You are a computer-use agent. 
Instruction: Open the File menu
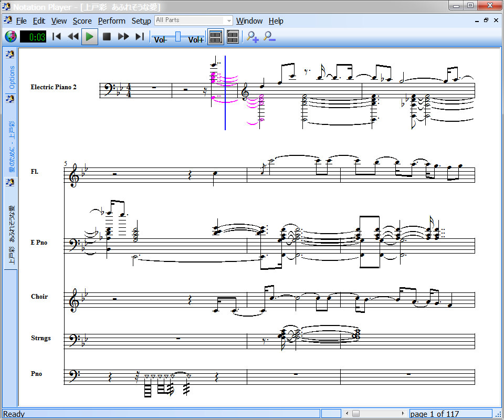[x=21, y=21]
